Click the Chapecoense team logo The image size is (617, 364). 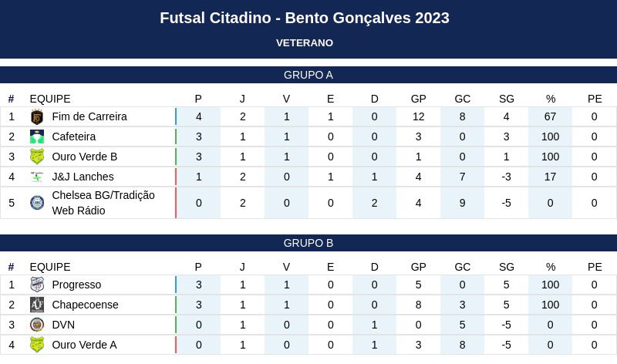point(37,305)
